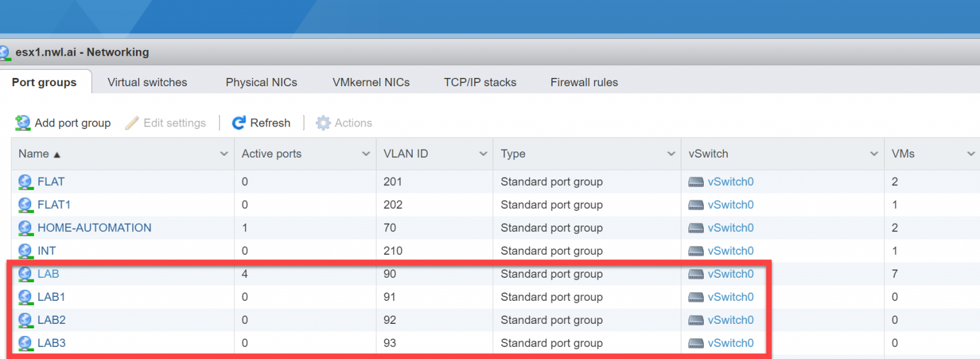Open the Type column dropdown arrow
The height and width of the screenshot is (359, 980).
tap(671, 154)
